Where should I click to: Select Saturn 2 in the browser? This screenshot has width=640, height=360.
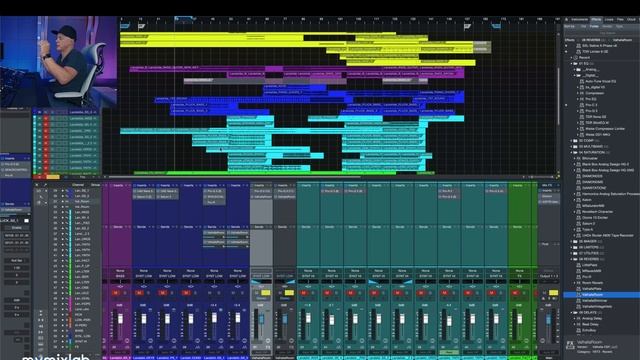click(588, 224)
